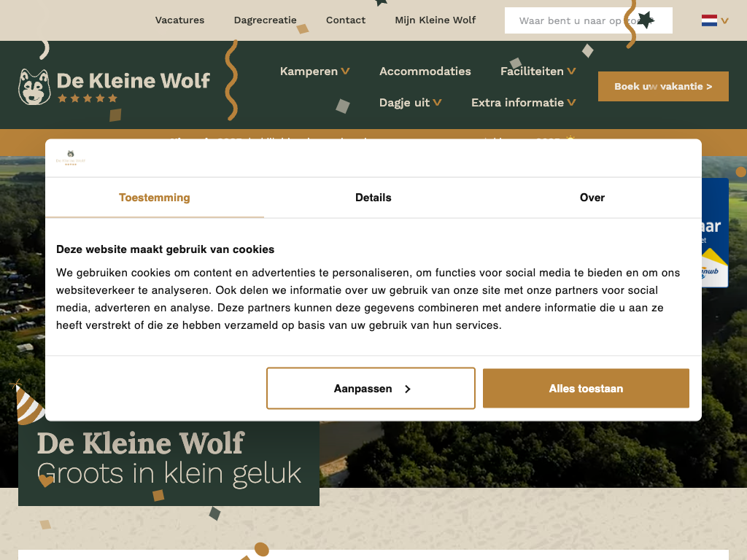
Task: Open the Extra informatie dropdown
Action: tap(523, 103)
